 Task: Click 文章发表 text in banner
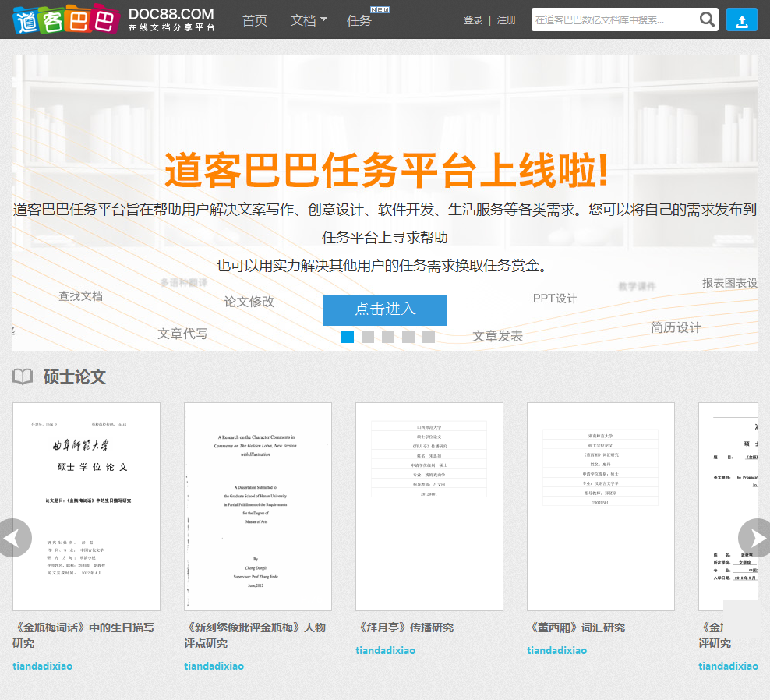497,336
